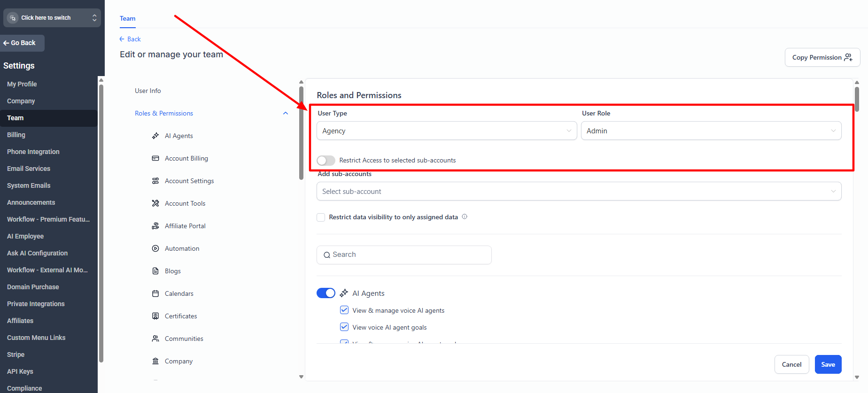Viewport: 868px width, 393px height.
Task: Open Stripe settings
Action: [15, 354]
